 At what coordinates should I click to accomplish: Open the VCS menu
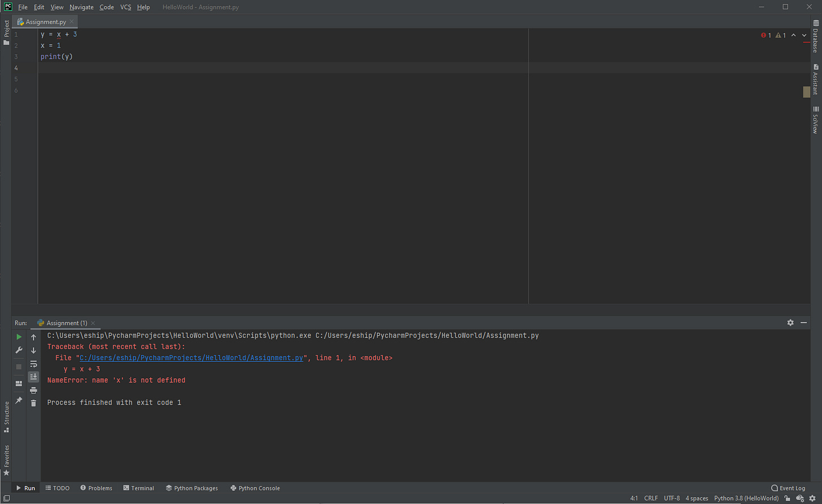(x=126, y=7)
